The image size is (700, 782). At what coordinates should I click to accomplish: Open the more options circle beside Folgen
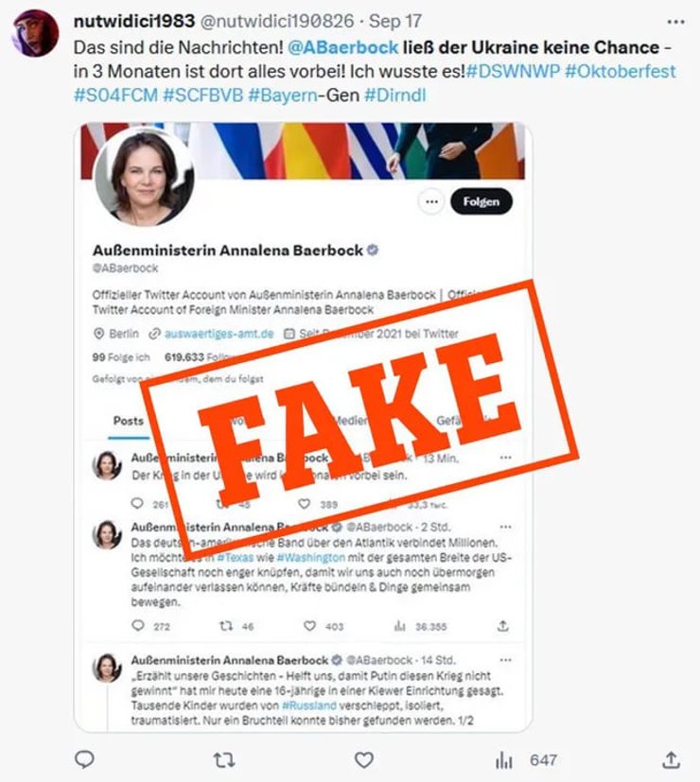tap(431, 202)
